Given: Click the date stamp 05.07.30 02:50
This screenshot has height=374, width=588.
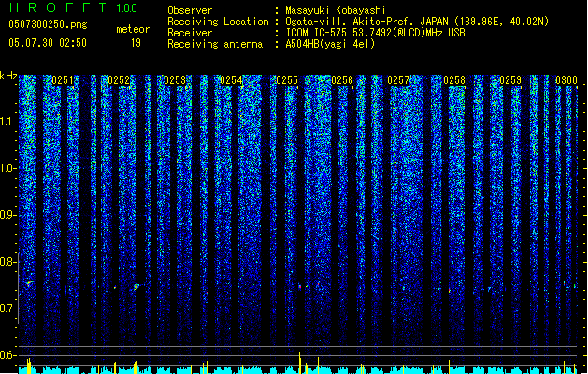Looking at the screenshot, I should [48, 43].
